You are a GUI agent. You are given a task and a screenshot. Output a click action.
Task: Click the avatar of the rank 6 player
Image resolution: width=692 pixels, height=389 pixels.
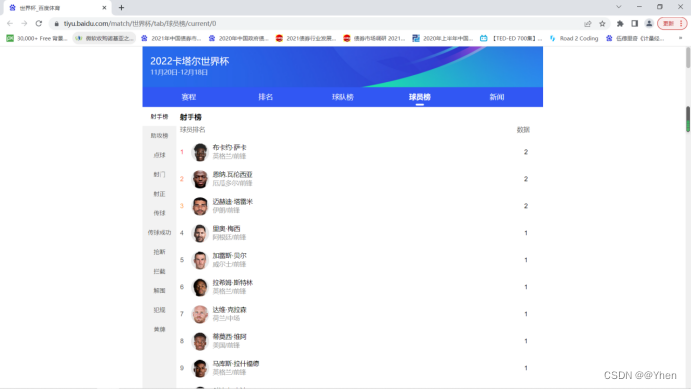(200, 287)
